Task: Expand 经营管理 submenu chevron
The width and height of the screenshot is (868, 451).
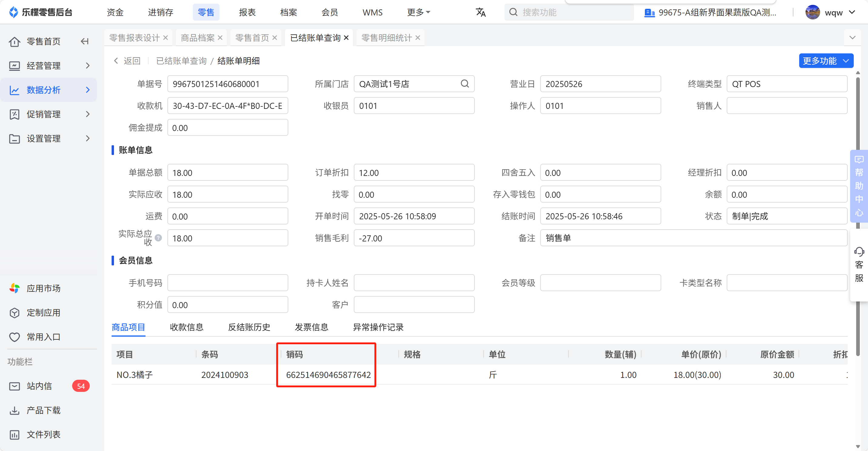Action: coord(88,66)
